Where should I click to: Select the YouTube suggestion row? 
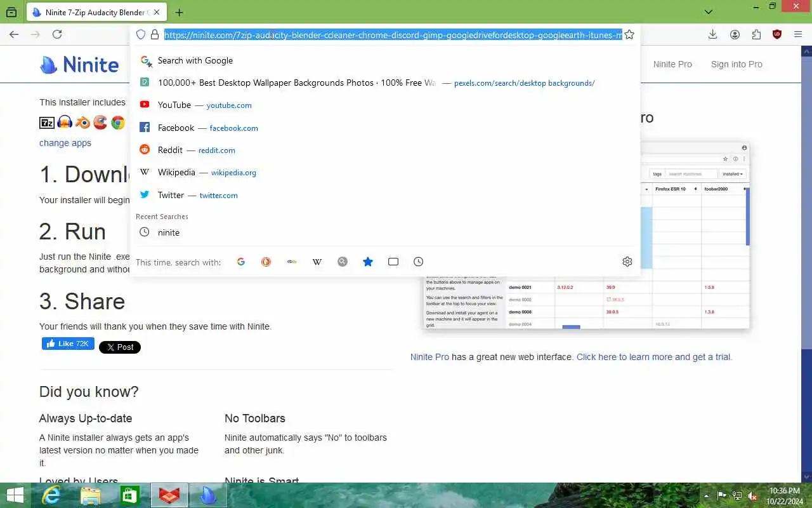click(x=385, y=105)
